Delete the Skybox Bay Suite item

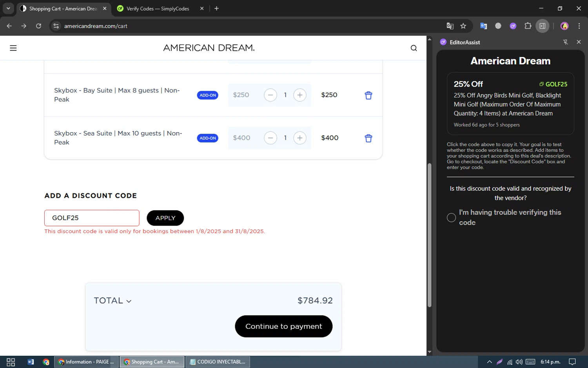coord(368,95)
